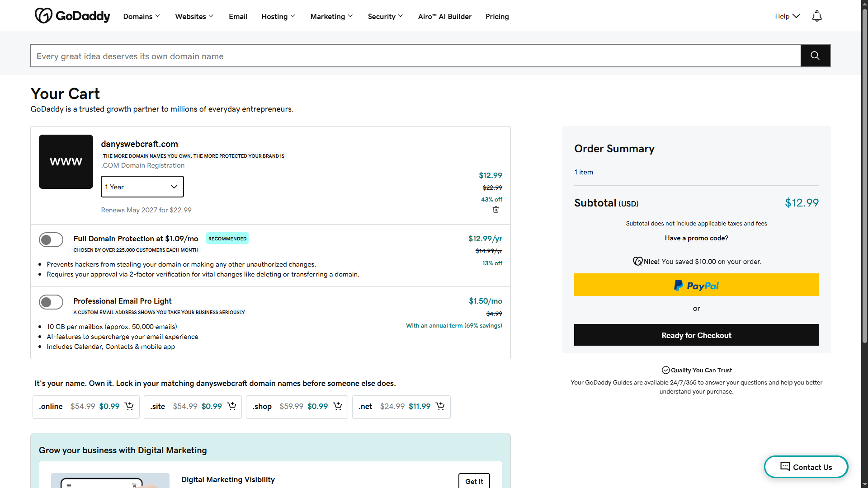
Task: Pay with the PayPal button
Action: click(x=696, y=285)
